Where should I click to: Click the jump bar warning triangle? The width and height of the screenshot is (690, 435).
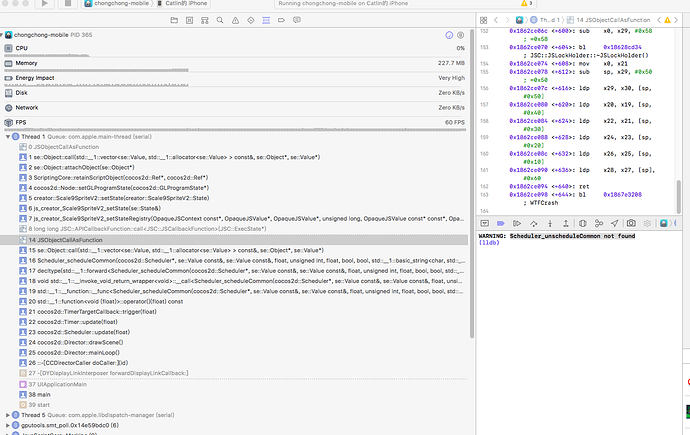[668, 20]
